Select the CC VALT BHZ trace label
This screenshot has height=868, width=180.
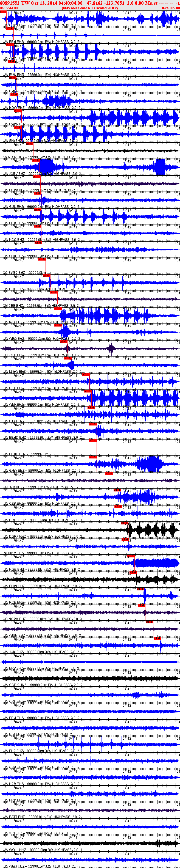tap(41, 355)
